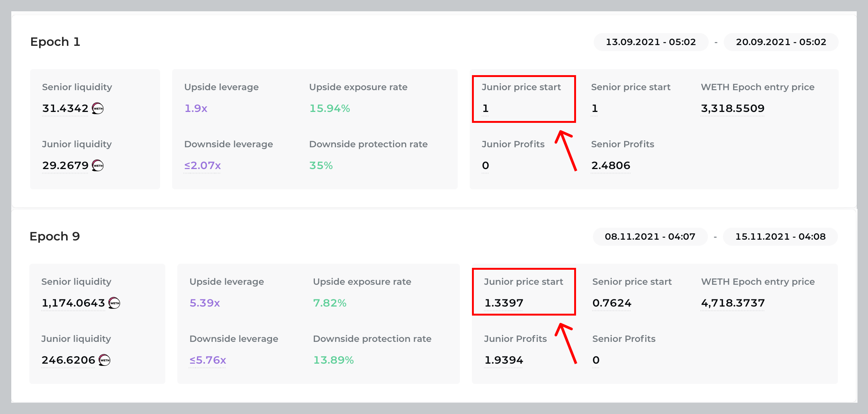Click Epoch 1 upside leverage value 1.9x
868x414 pixels.
pyautogui.click(x=196, y=109)
